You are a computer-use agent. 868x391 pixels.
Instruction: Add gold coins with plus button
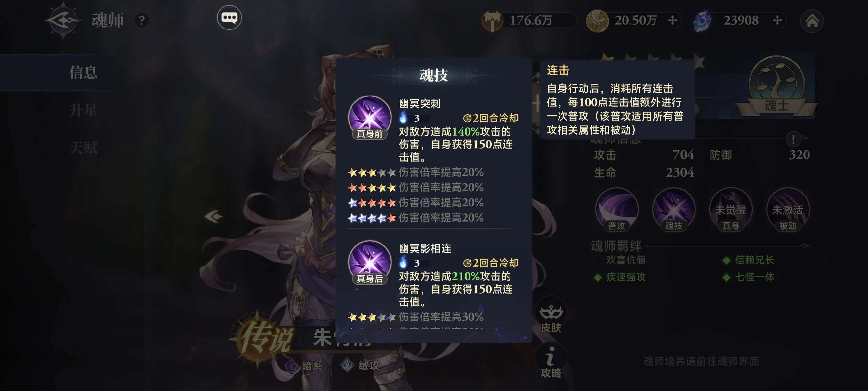(672, 21)
